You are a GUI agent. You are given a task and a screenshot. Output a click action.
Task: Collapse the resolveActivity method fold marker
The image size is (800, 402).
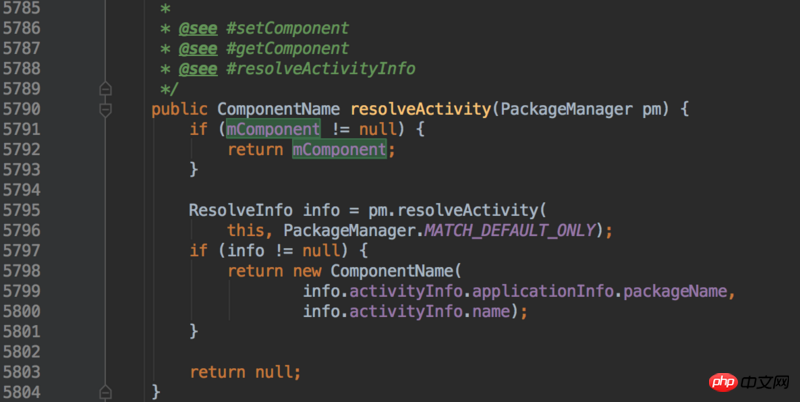click(x=105, y=109)
